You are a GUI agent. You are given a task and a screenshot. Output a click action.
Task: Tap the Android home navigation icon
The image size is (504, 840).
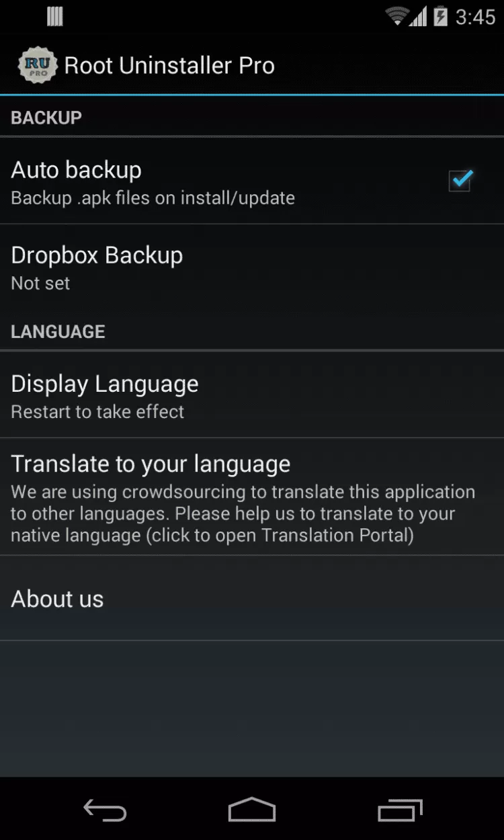[252, 810]
